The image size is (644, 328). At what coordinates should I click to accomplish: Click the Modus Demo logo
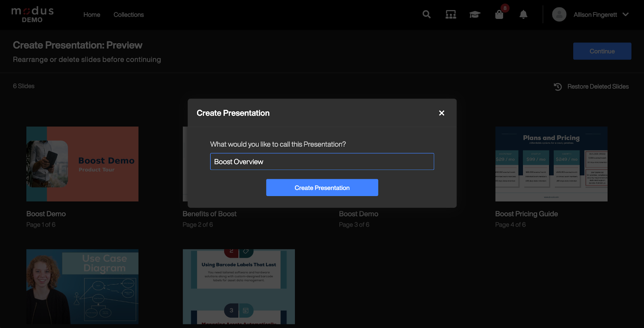point(32,15)
